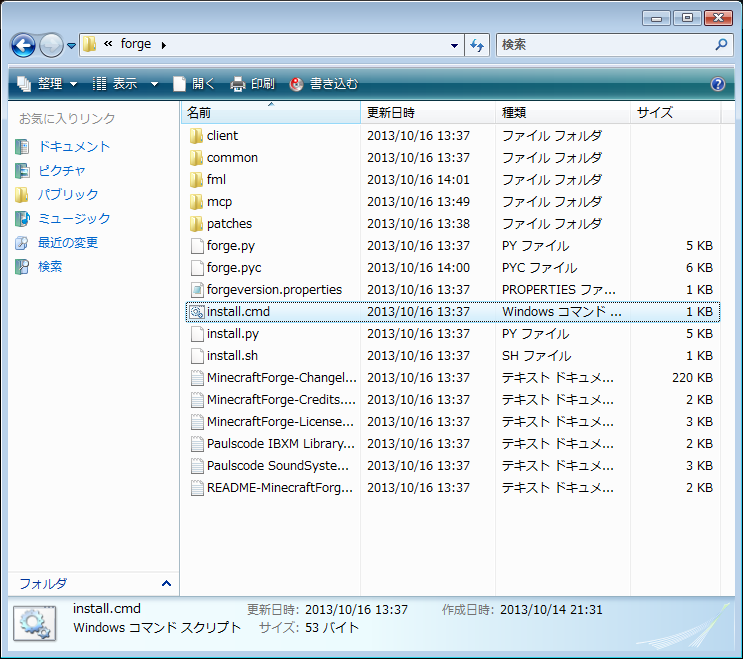Screen dimensions: 743x659
Task: Open the 最近の変更 link
Action: [68, 243]
